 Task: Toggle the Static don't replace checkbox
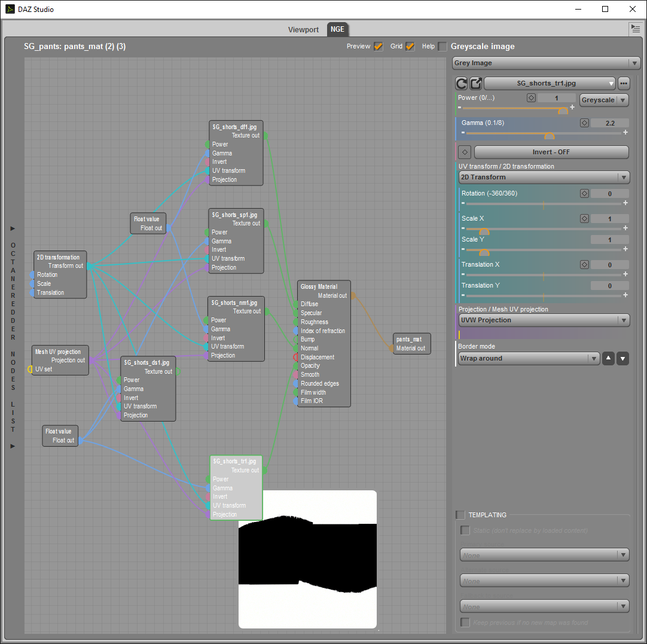click(x=465, y=530)
